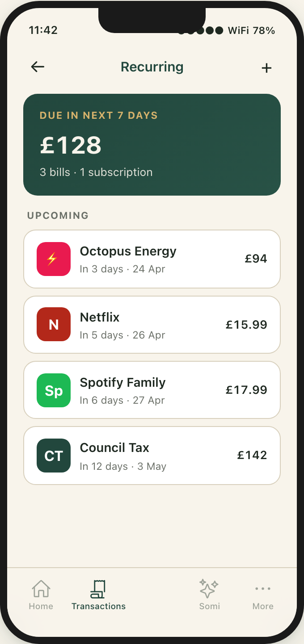The width and height of the screenshot is (304, 644).
Task: Select the Home icon in bottom navigation
Action: pos(41,589)
